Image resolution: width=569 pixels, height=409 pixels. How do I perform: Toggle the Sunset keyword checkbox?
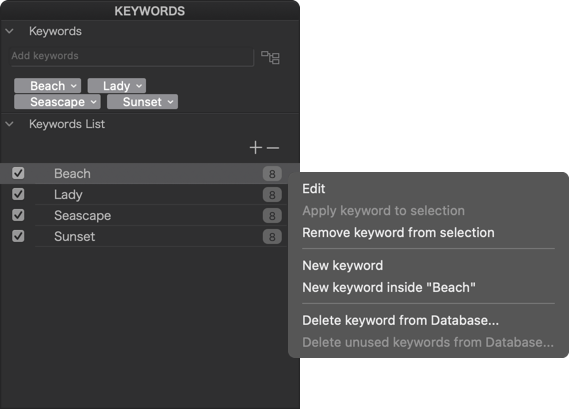pos(18,236)
